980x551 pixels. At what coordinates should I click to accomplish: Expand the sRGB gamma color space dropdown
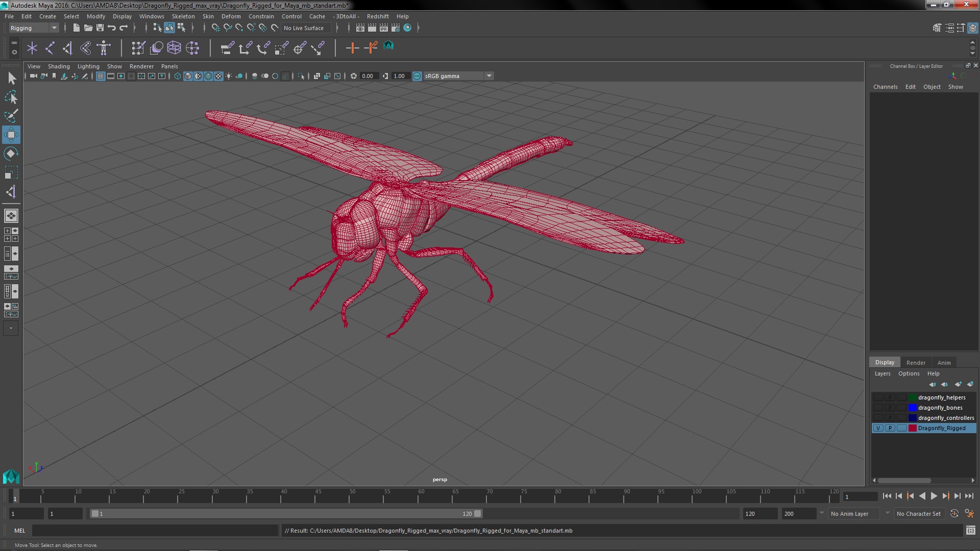tap(489, 76)
